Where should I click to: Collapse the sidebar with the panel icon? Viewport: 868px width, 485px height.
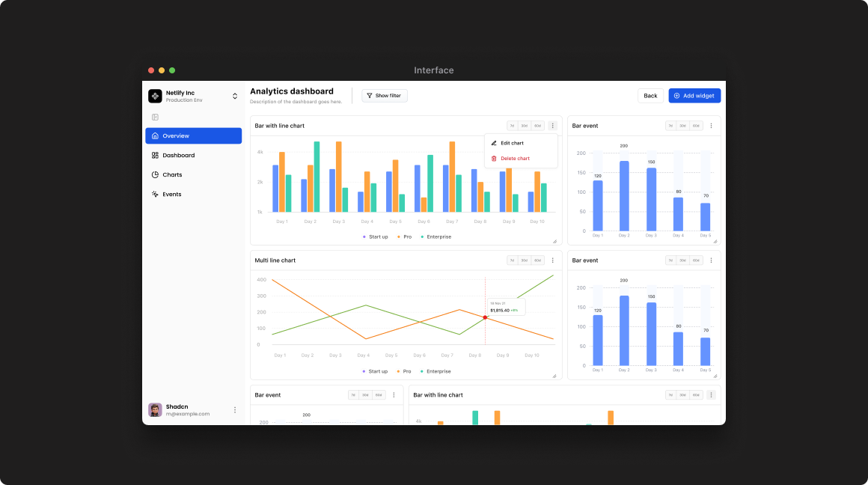155,117
